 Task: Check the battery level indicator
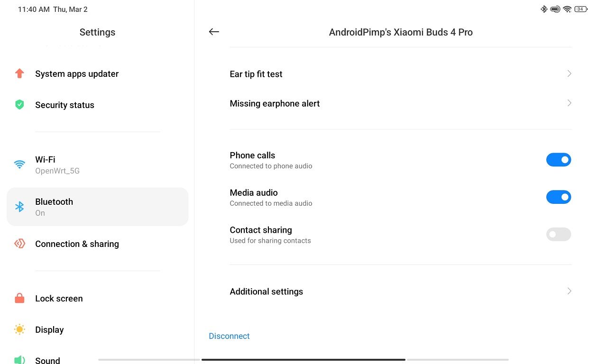click(580, 9)
